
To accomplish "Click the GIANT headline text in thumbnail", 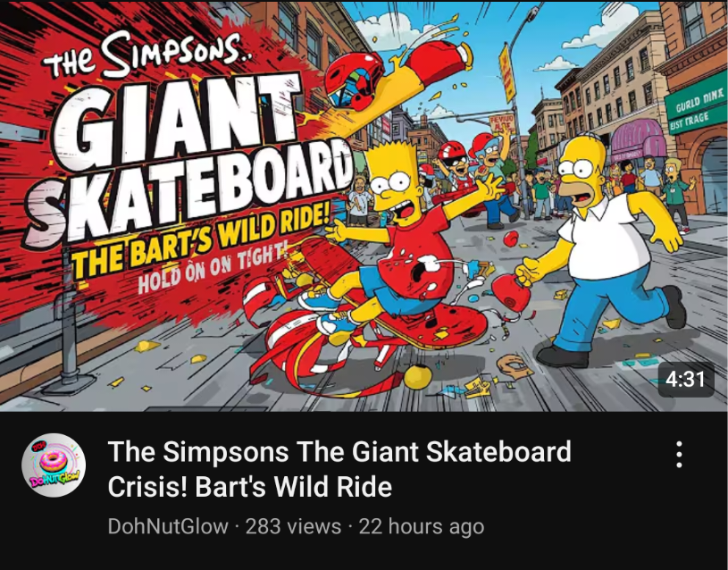I will [x=179, y=122].
